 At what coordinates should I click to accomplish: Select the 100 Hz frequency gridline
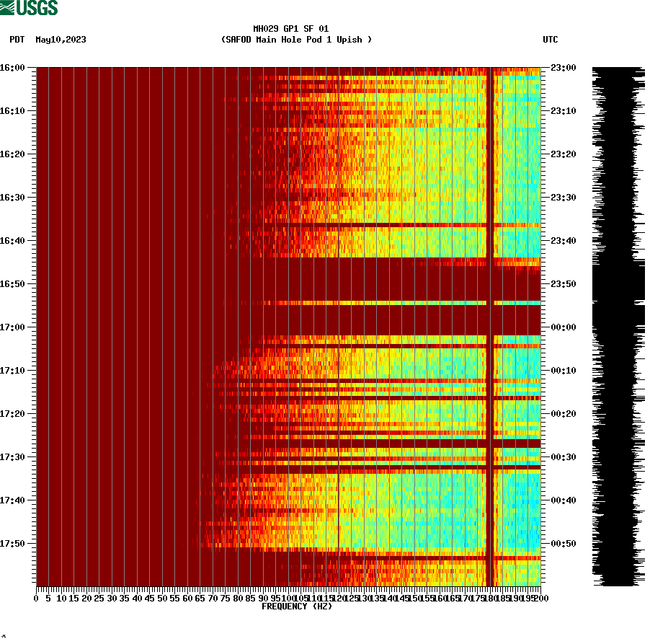point(288,325)
